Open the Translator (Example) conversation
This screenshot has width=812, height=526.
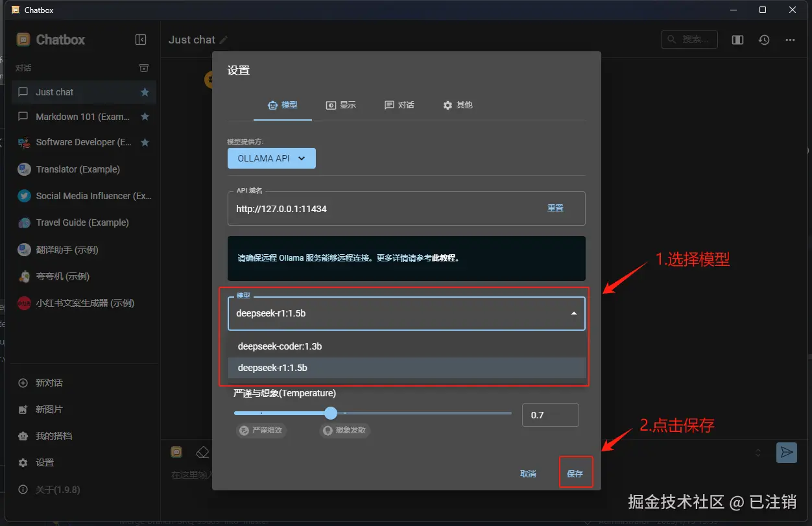[x=84, y=169]
